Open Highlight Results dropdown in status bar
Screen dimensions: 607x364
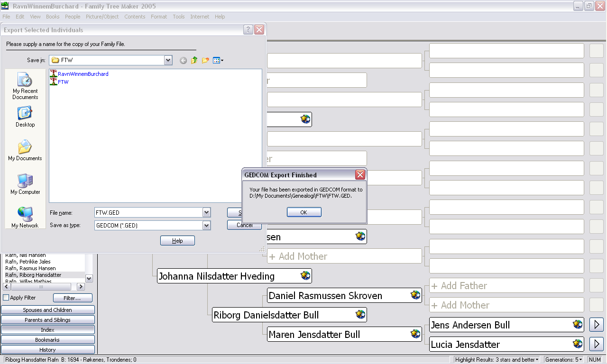pyautogui.click(x=497, y=360)
